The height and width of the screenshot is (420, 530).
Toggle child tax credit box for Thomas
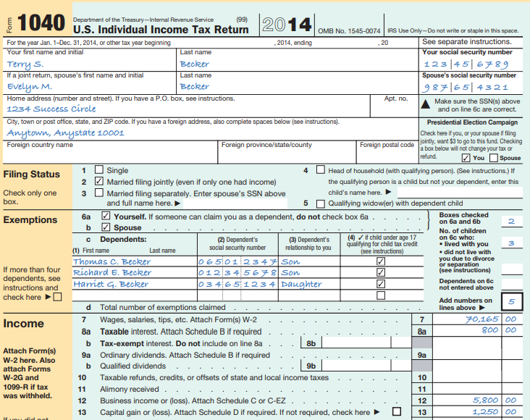[381, 261]
